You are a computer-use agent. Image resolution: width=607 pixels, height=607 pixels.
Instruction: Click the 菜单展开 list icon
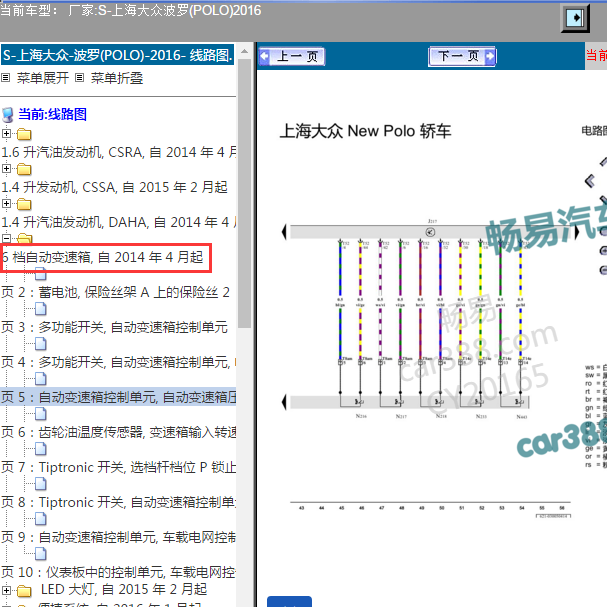tap(5, 78)
